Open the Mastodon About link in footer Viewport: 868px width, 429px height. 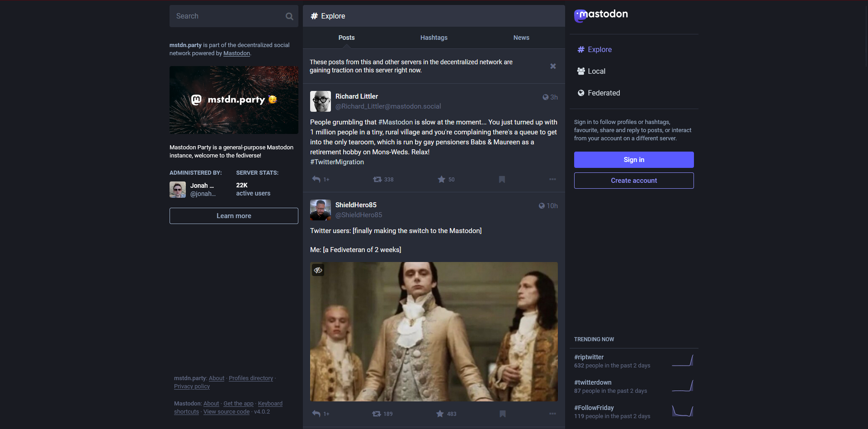[x=211, y=404]
